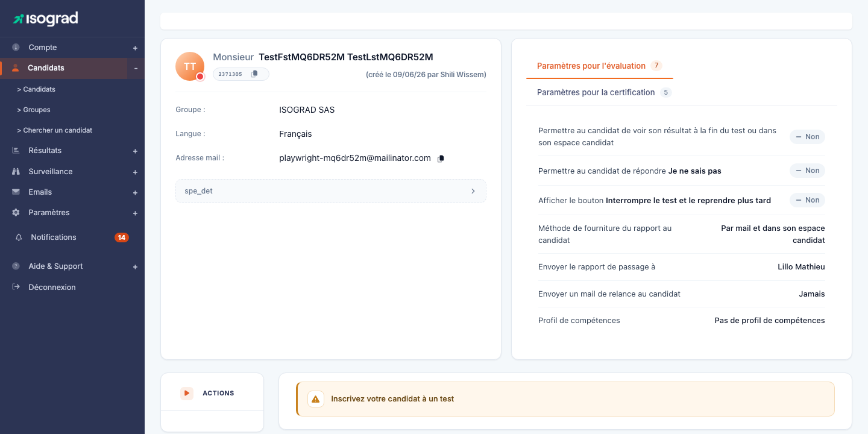Toggle 'Je ne sais pas' Non switch
This screenshot has height=434, width=868.
pyautogui.click(x=807, y=171)
